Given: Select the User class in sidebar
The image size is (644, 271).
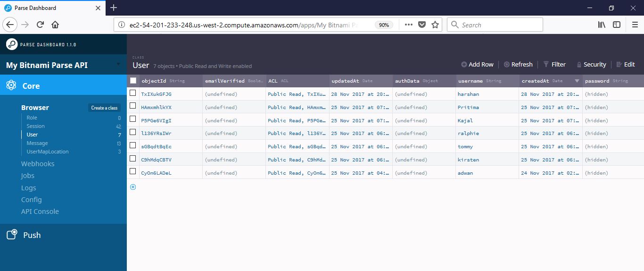Looking at the screenshot, I should pos(32,135).
